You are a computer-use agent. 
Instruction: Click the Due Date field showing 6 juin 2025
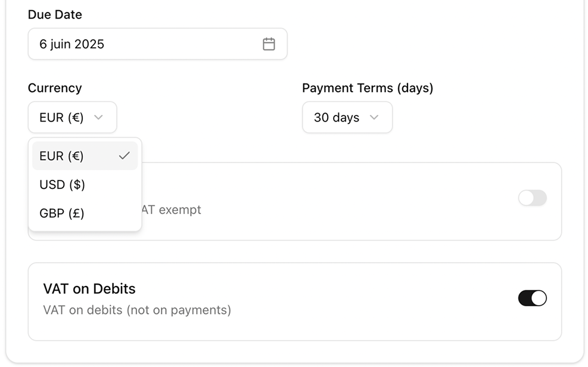click(x=157, y=44)
